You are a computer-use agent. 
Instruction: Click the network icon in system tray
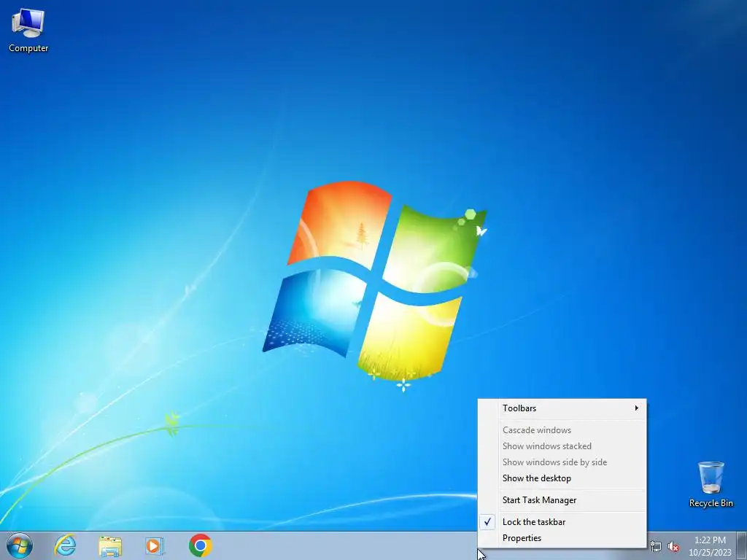(656, 547)
